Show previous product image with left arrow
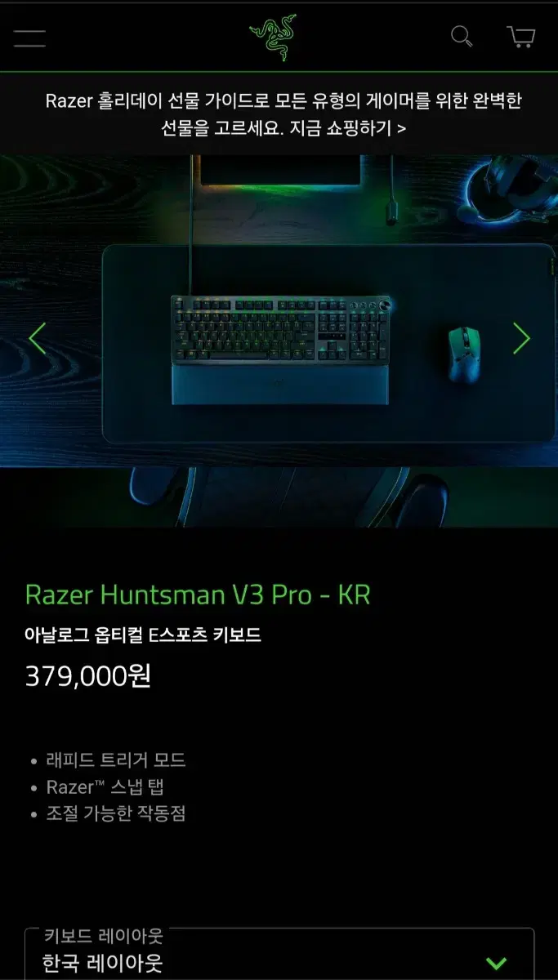This screenshot has height=980, width=558. pyautogui.click(x=37, y=338)
